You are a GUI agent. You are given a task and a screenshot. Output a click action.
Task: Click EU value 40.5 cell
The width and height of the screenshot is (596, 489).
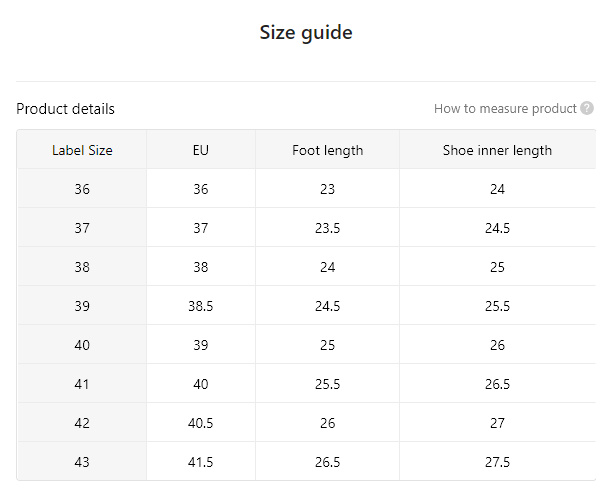pyautogui.click(x=201, y=423)
